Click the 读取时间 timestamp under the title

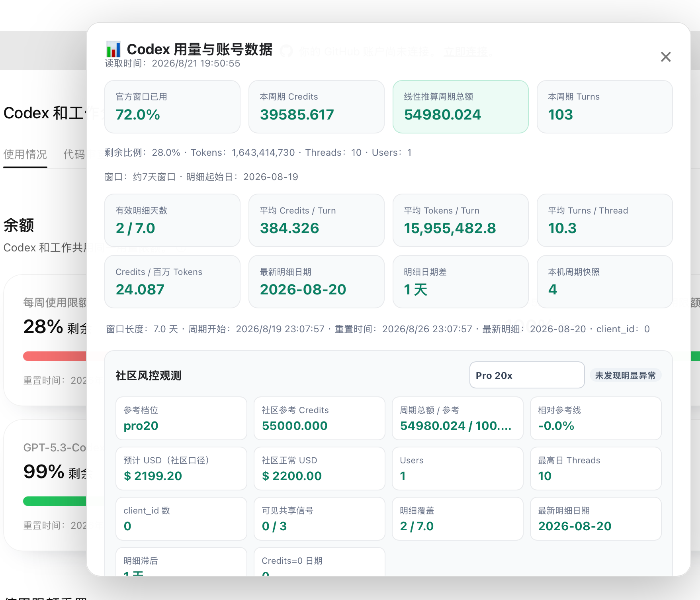point(172,63)
